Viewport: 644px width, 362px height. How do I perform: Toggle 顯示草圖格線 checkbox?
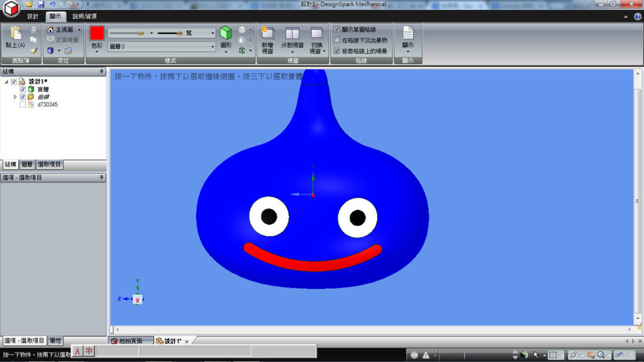coord(337,29)
